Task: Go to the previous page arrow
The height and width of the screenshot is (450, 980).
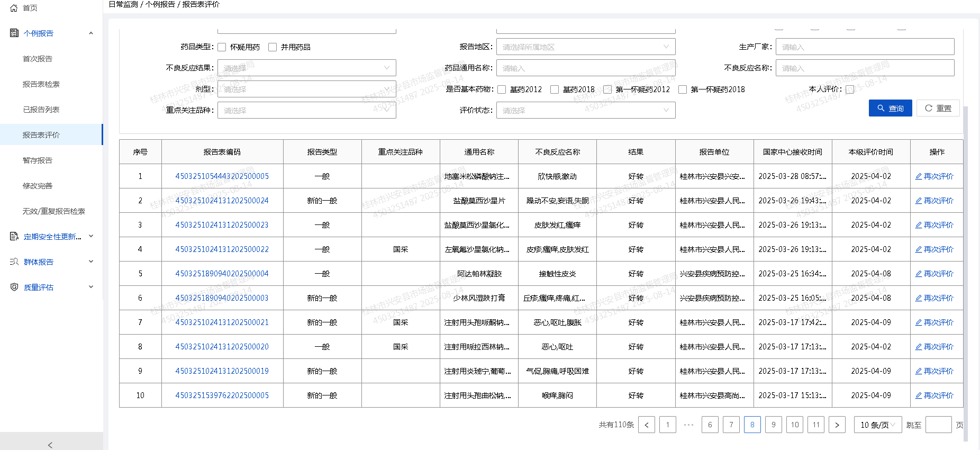Action: tap(646, 425)
